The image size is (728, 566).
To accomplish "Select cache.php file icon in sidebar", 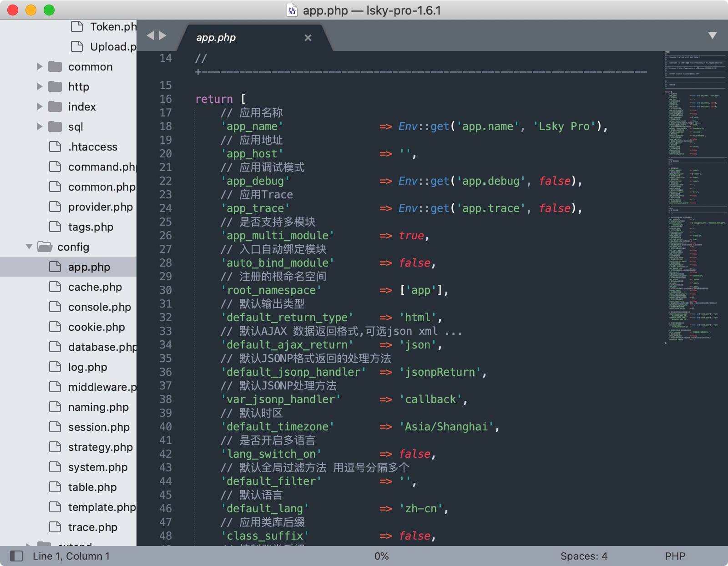I will click(x=55, y=287).
